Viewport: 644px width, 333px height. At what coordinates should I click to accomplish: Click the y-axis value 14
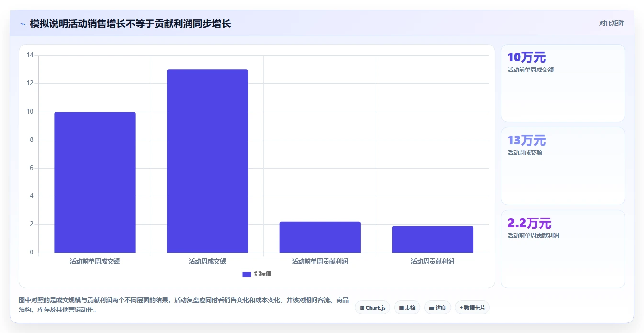[x=30, y=55]
